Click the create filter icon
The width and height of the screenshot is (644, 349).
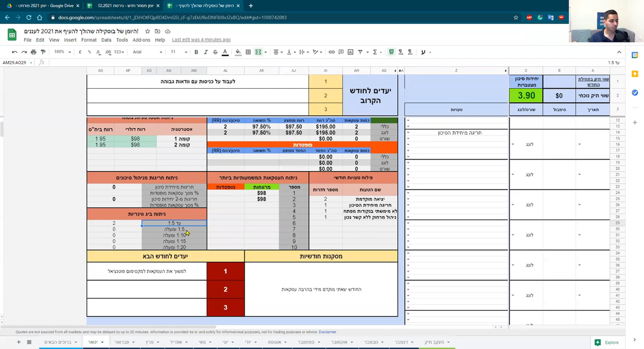(360, 52)
